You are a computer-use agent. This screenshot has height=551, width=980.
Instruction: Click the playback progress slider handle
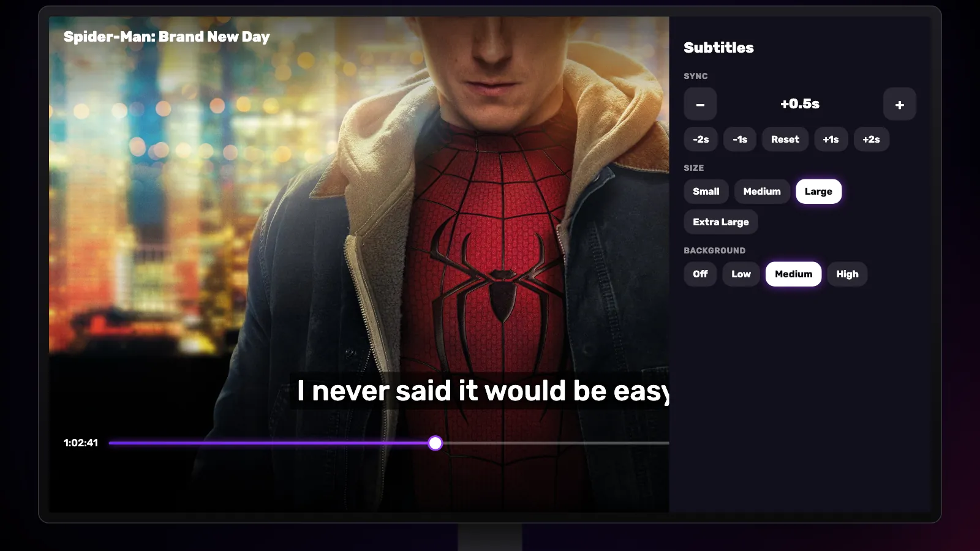[435, 443]
